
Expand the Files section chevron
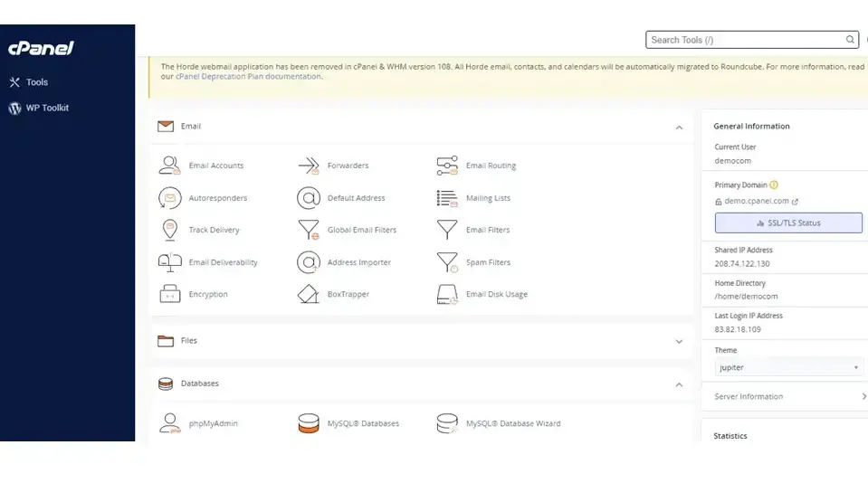tap(679, 342)
